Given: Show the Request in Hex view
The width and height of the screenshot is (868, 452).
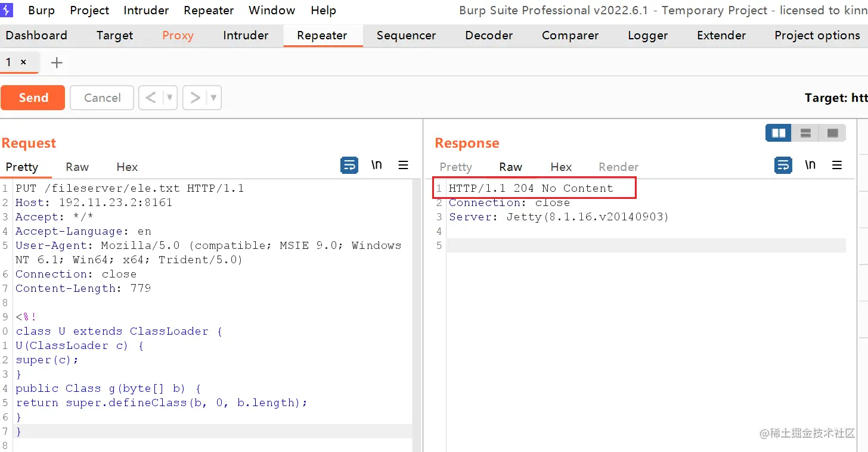Looking at the screenshot, I should click(x=127, y=167).
